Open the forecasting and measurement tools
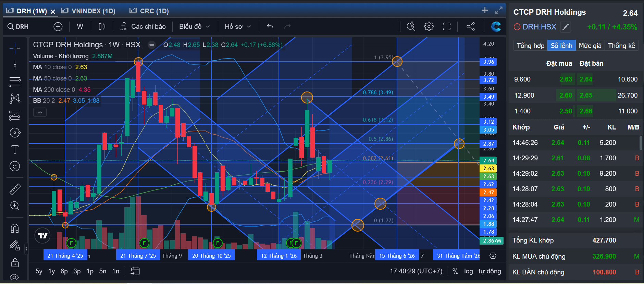 pos(15,116)
